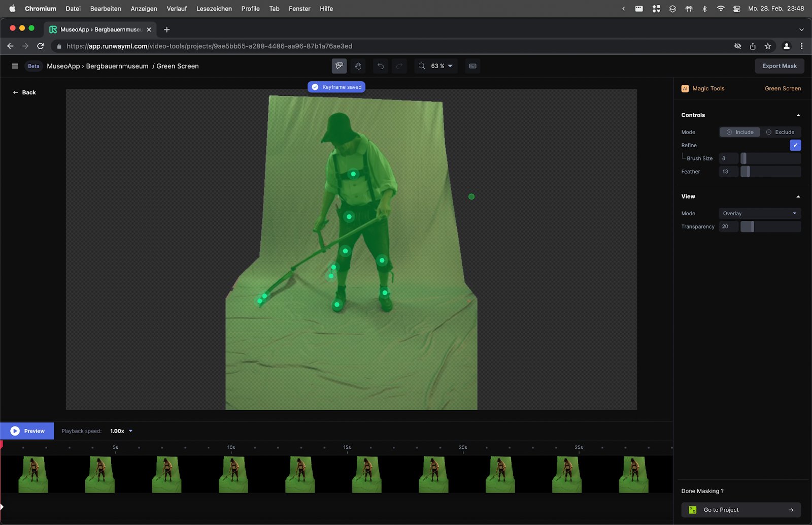Switch mask mode to Exclude
This screenshot has width=812, height=525.
(781, 132)
